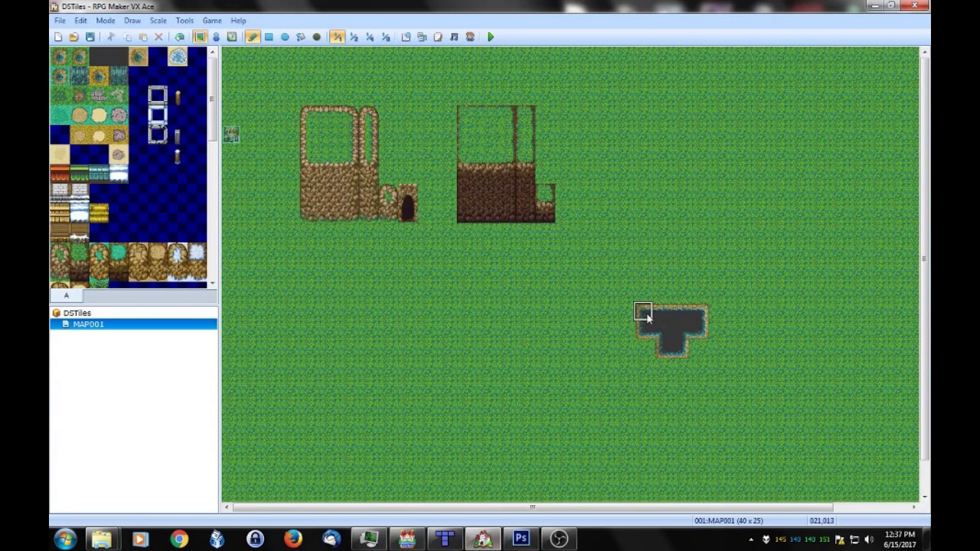Click the Undo arrow icon
This screenshot has height=551, width=980.
pyautogui.click(x=179, y=37)
